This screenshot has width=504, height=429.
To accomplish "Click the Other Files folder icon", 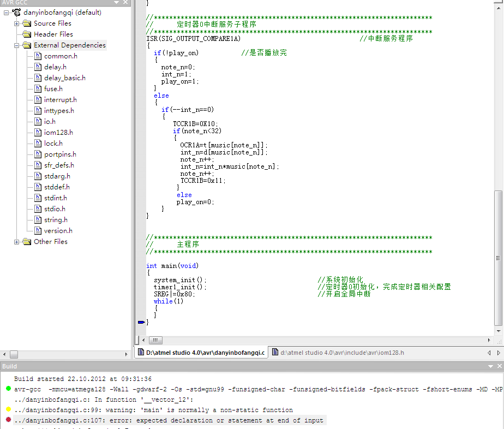I will (x=27, y=242).
